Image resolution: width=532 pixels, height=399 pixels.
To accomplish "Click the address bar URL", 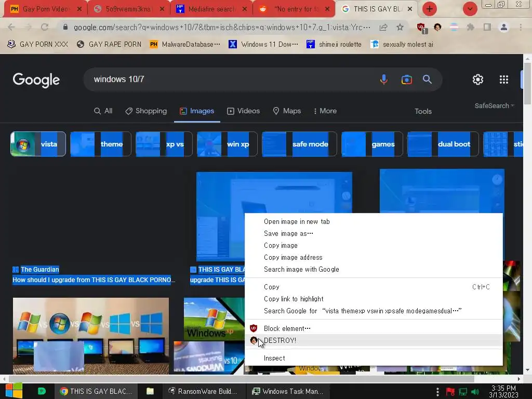I will tap(222, 27).
